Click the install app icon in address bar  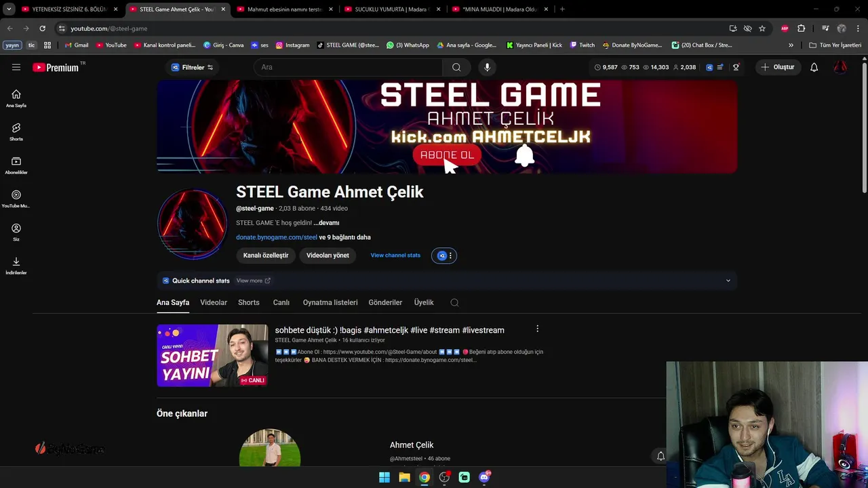pyautogui.click(x=733, y=28)
